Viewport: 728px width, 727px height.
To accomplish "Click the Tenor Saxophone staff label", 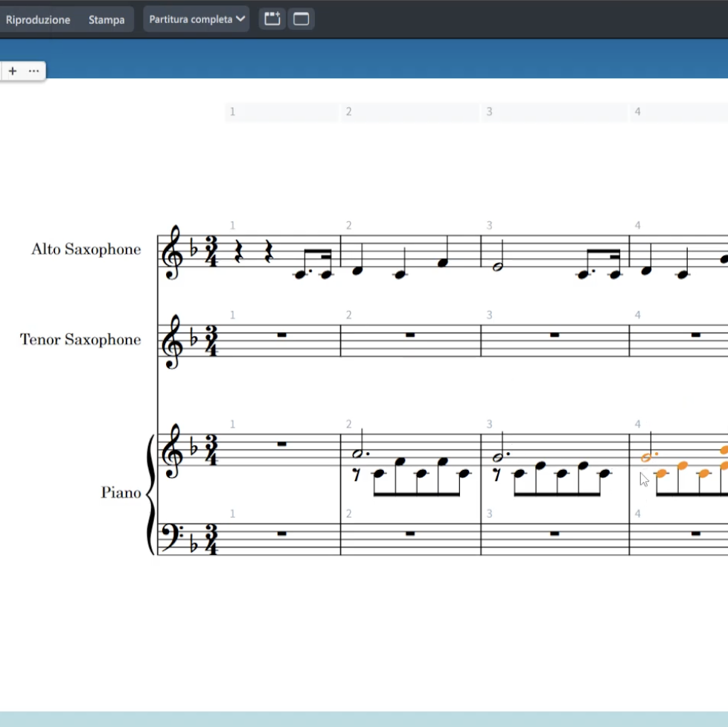I will coord(80,340).
